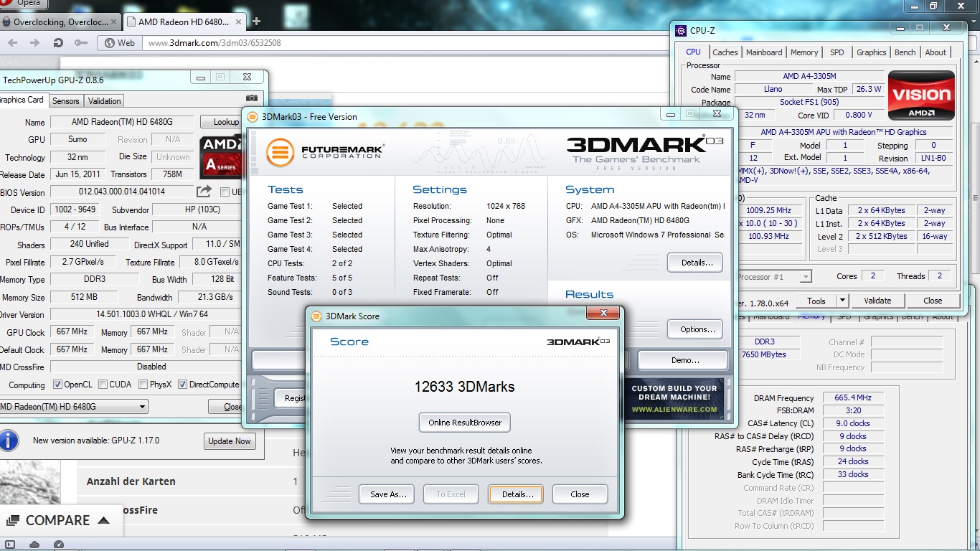Click the AMD A4-3305M name field in CPU-Z
This screenshot has width=980, height=551.
[809, 77]
